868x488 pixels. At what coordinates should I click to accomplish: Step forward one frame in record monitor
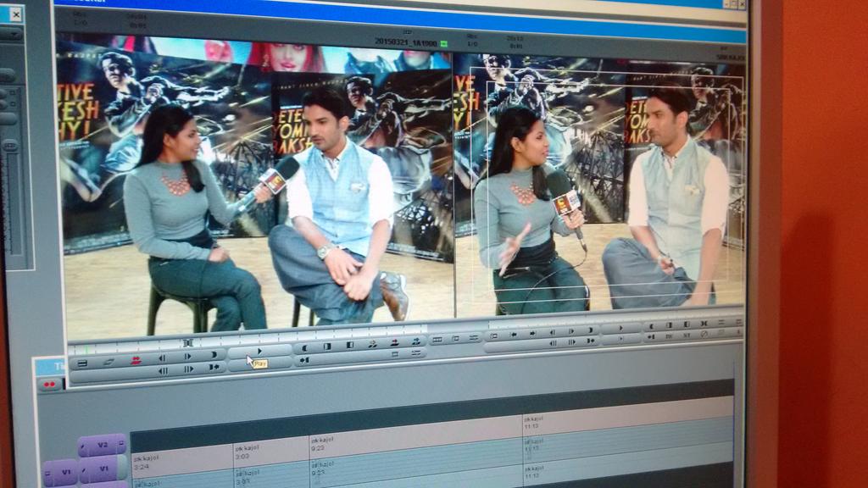click(572, 331)
